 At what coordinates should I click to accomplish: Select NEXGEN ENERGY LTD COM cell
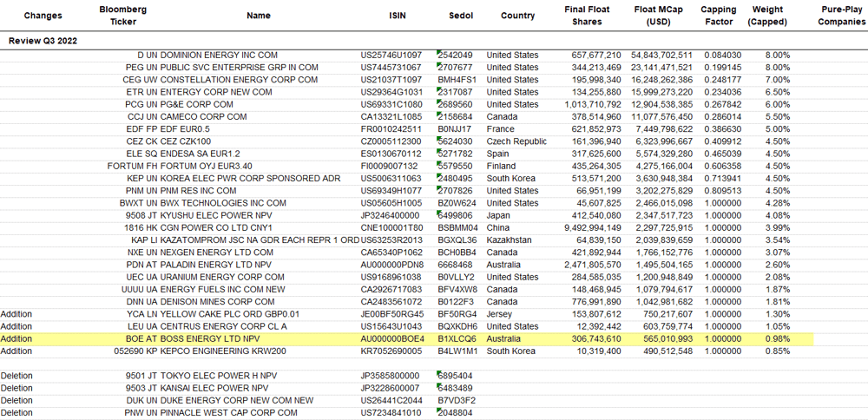216,253
